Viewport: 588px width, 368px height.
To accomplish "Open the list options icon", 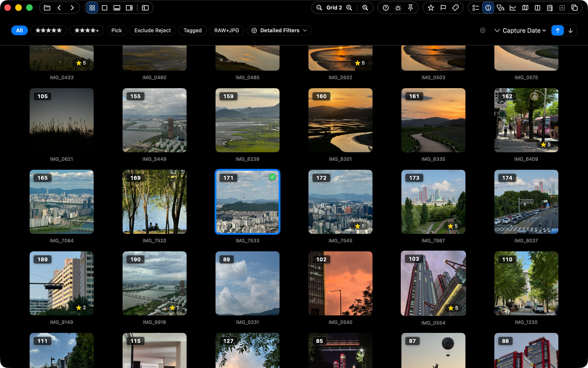I will click(x=476, y=8).
